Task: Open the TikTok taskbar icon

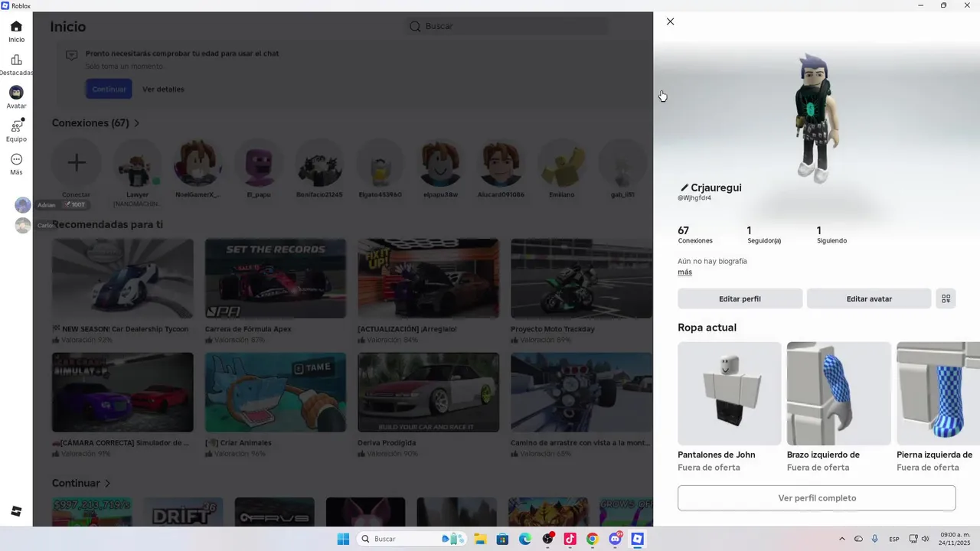Action: [570, 539]
